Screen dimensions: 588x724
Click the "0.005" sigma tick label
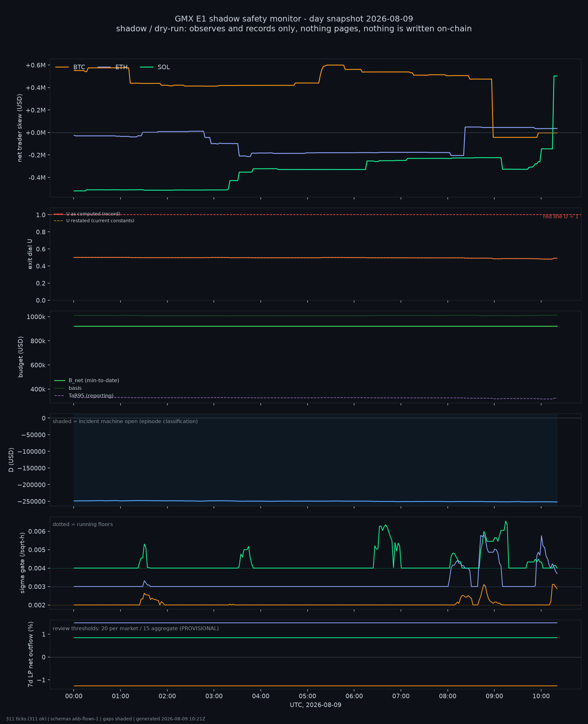pyautogui.click(x=37, y=550)
